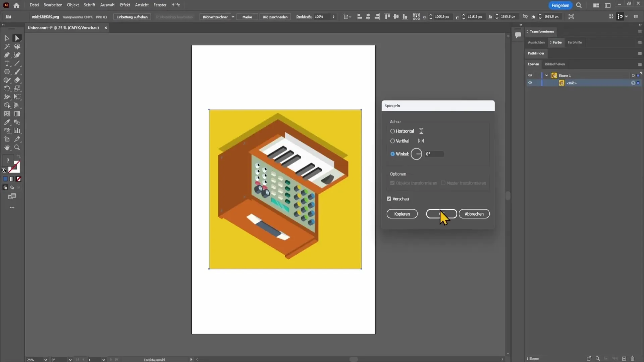Confirm with the button under the cursor
This screenshot has height=362, width=644.
point(441,214)
